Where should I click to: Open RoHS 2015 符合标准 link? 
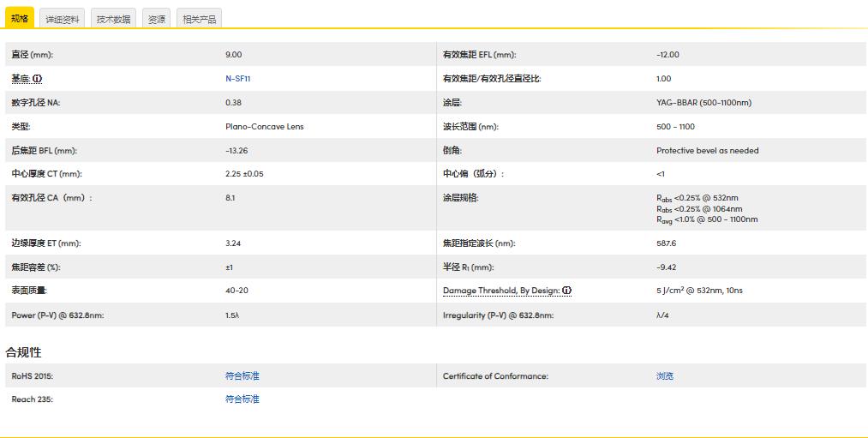(242, 376)
